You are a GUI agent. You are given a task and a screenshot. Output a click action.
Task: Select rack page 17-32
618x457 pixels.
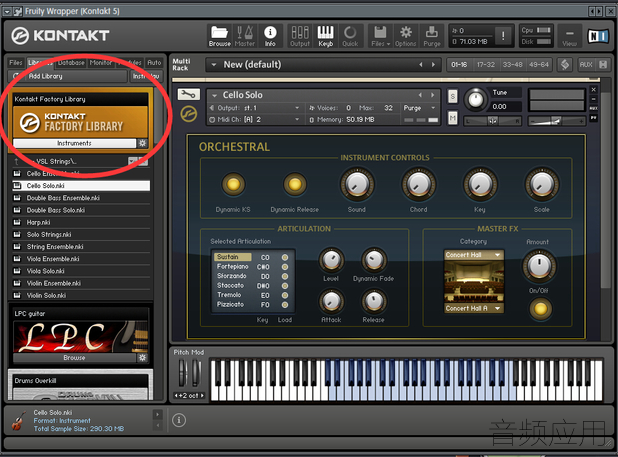[485, 64]
